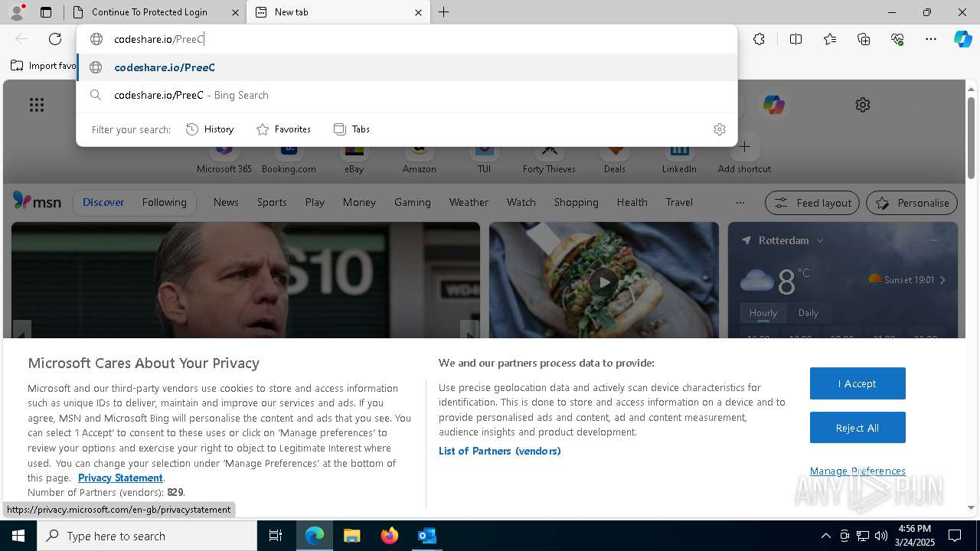Go to the MSN logo
The width and height of the screenshot is (980, 551).
37,202
